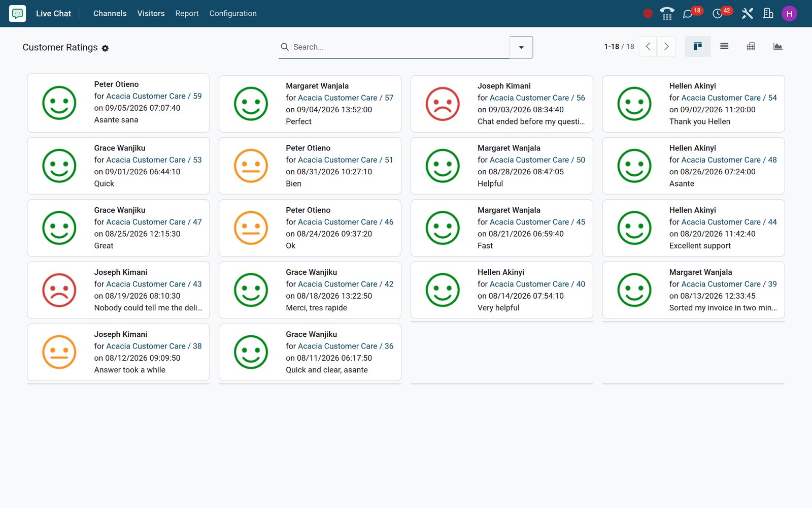Screen dimensions: 812x508
Task: Switch to List view
Action: 724,46
